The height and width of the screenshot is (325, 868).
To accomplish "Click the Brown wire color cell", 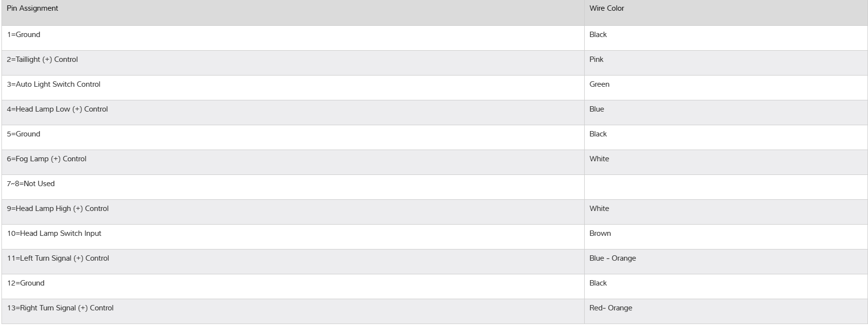I will [x=600, y=233].
